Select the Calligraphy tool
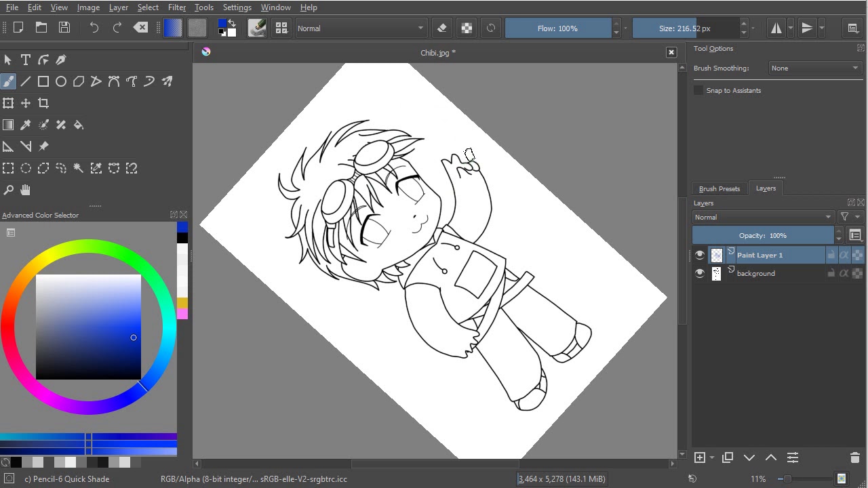This screenshot has height=488, width=868. pos(61,60)
